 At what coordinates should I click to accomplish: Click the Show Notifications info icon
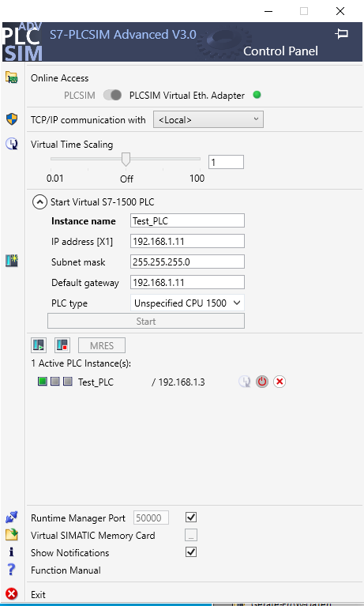point(11,552)
